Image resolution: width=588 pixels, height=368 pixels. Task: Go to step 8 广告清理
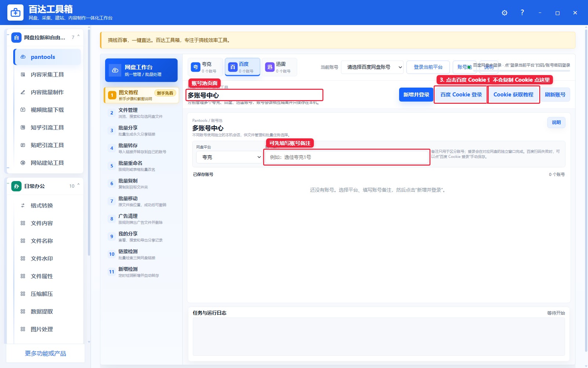click(x=141, y=219)
